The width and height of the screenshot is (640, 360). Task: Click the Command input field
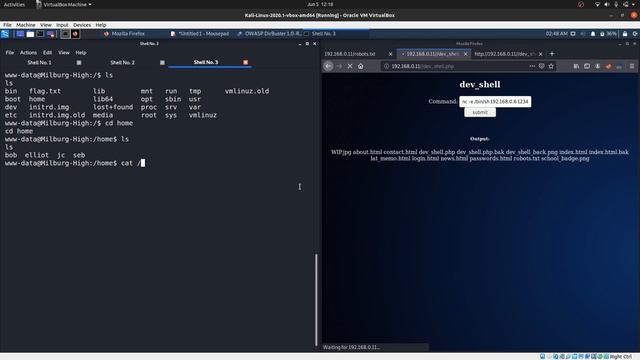tap(495, 102)
